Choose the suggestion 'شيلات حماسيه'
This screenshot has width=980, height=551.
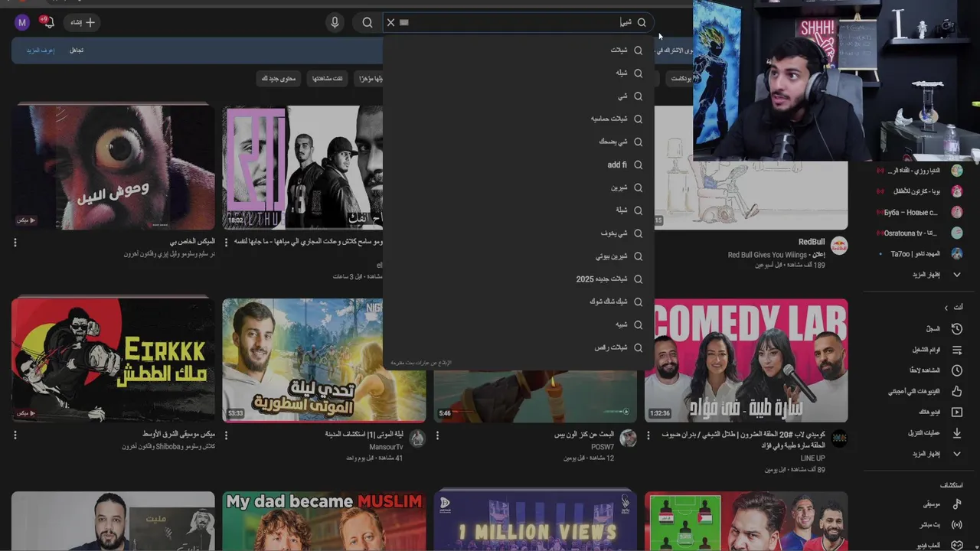pos(518,119)
